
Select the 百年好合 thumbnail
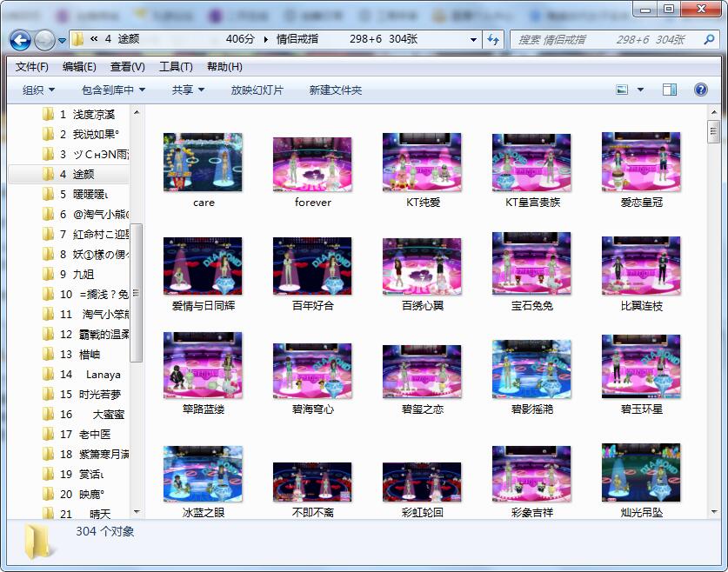click(312, 266)
